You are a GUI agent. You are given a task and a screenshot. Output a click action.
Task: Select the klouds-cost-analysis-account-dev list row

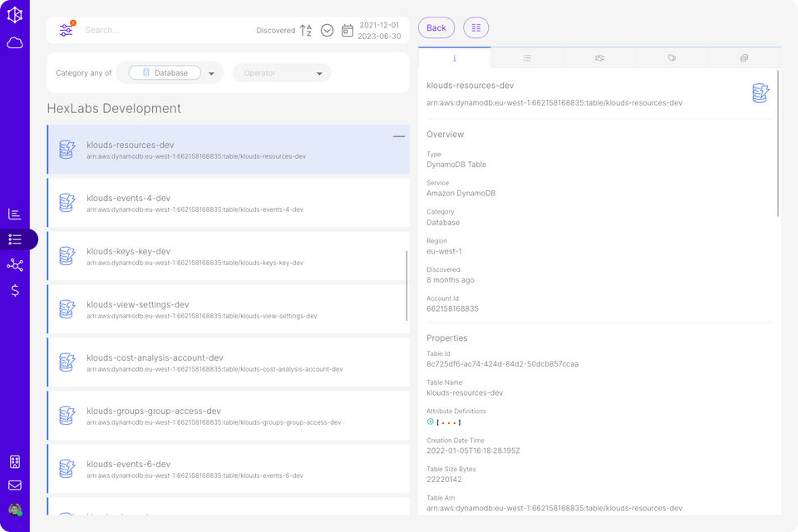point(229,362)
